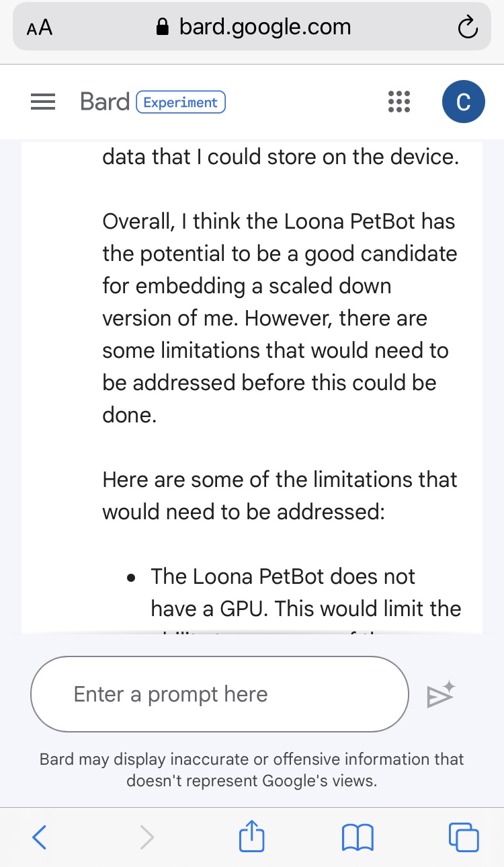Open Safari bookmarks
The width and height of the screenshot is (504, 867).
(x=358, y=837)
